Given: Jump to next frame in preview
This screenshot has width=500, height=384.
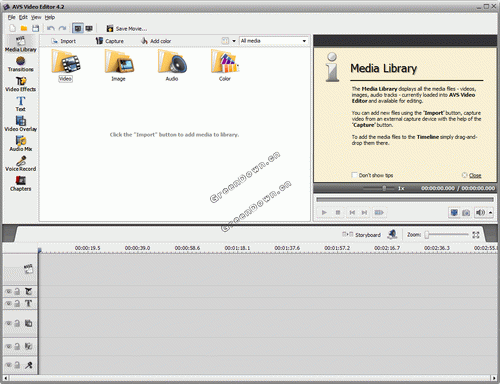Looking at the screenshot, I should point(364,212).
